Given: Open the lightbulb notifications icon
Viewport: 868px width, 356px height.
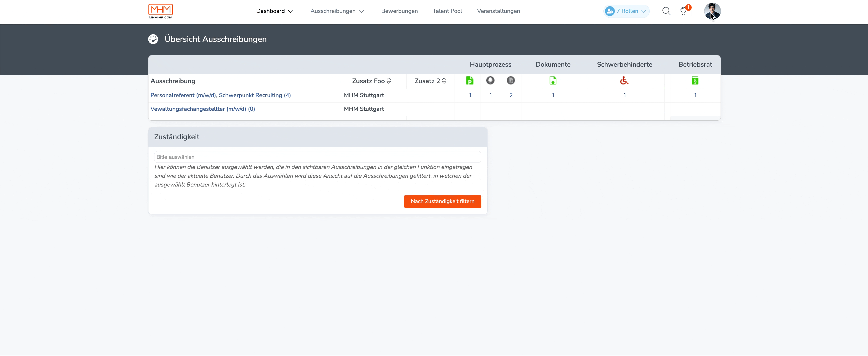Looking at the screenshot, I should coord(683,11).
